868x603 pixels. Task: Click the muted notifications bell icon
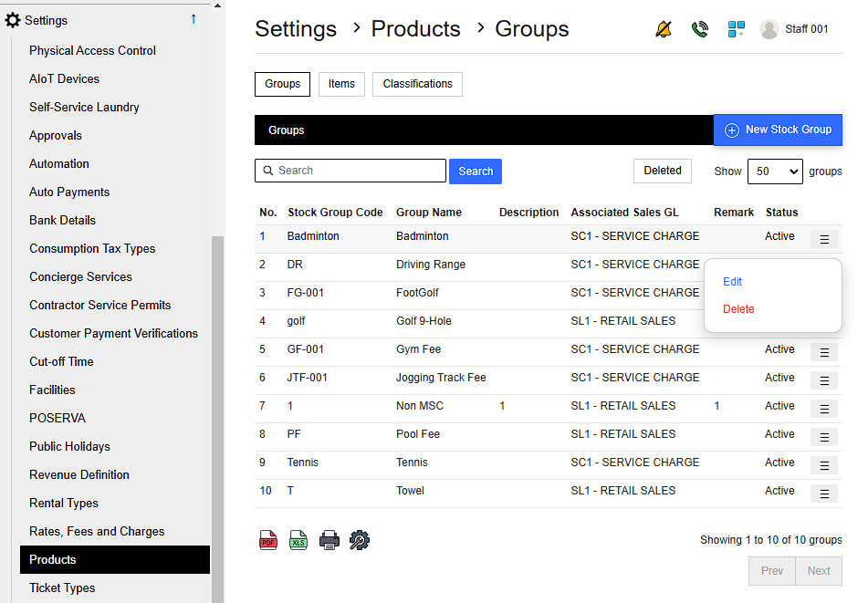pyautogui.click(x=664, y=29)
